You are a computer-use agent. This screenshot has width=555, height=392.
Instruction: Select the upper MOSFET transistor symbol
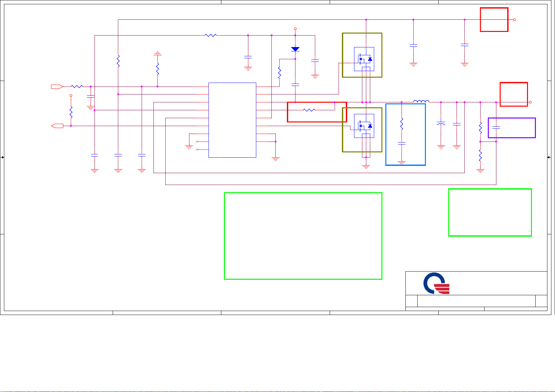pyautogui.click(x=364, y=59)
